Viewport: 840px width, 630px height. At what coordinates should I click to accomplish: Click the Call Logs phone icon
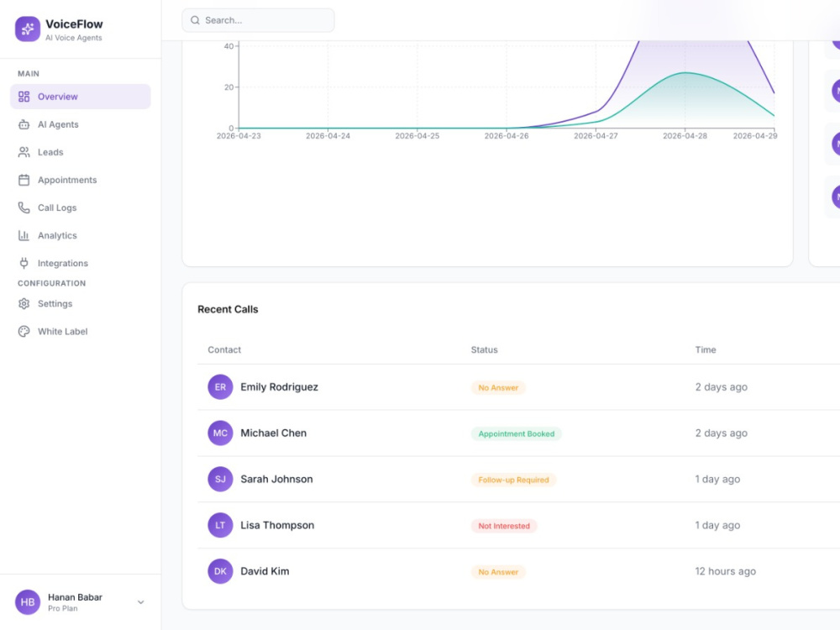coord(24,207)
